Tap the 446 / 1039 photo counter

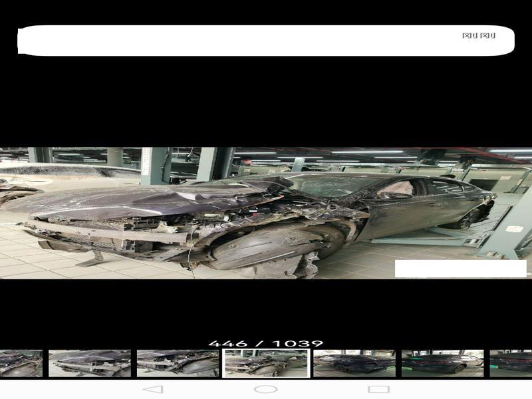266,343
